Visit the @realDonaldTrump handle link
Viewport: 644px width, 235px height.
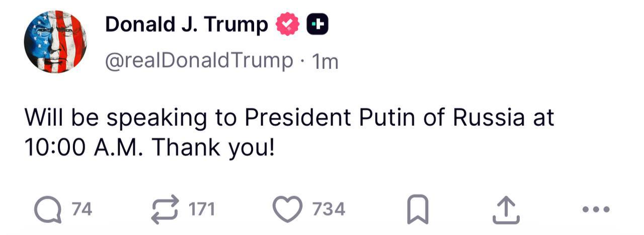point(198,60)
